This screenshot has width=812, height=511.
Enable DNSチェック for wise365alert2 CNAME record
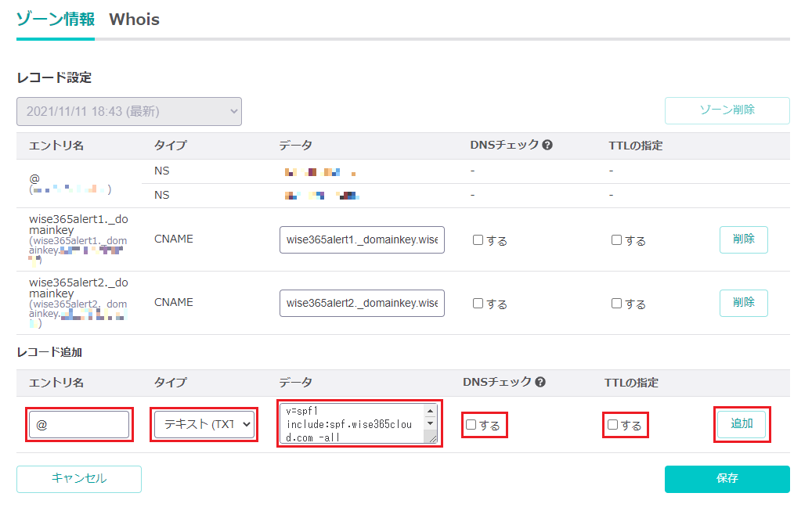pyautogui.click(x=478, y=304)
